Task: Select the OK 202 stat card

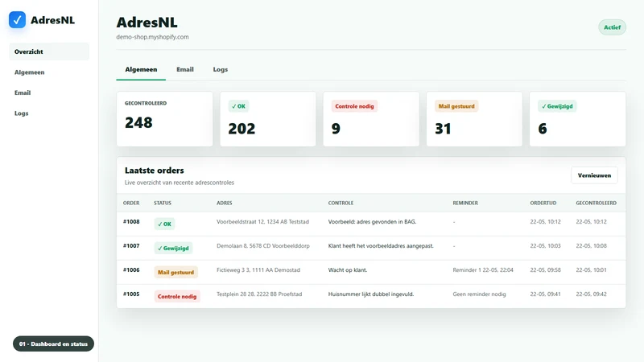Action: [268, 118]
